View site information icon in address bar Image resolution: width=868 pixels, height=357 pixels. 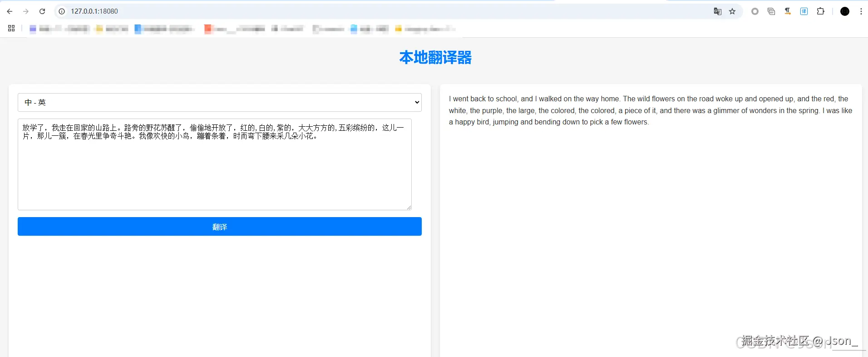coord(62,11)
